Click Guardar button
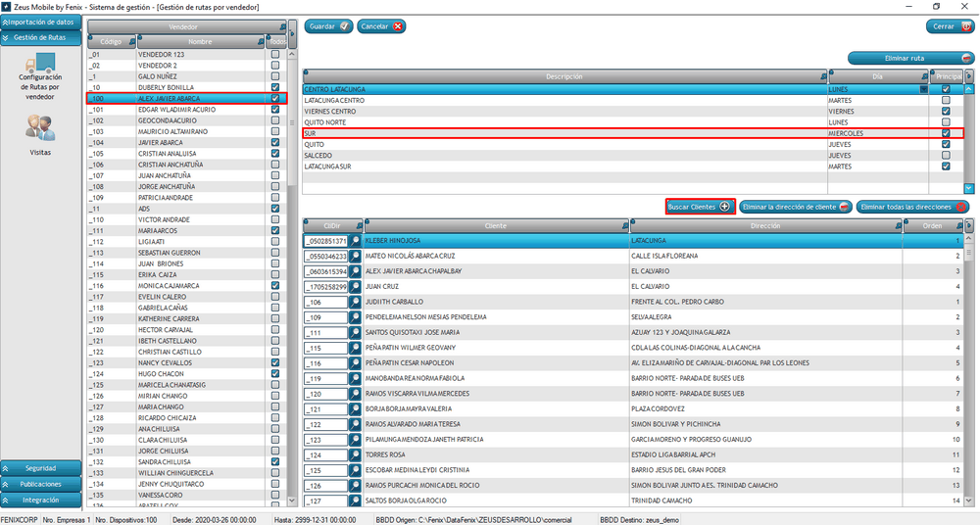980x525 pixels. point(328,26)
